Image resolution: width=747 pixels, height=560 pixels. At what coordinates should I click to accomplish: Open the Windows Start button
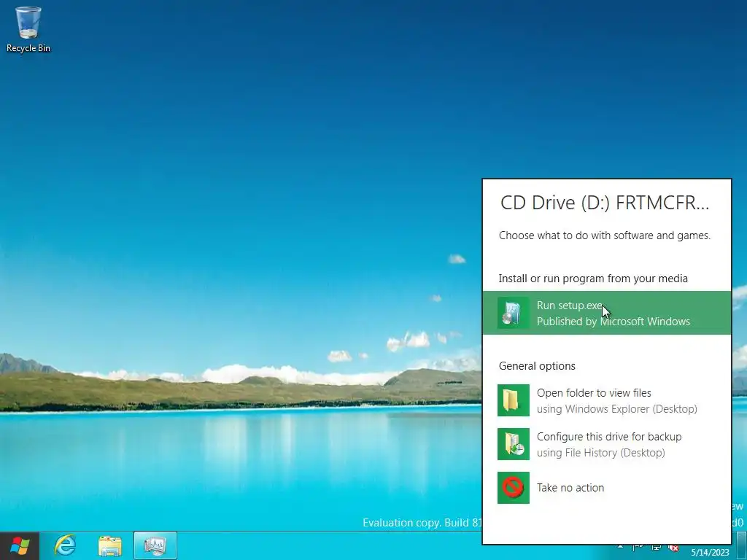click(20, 545)
